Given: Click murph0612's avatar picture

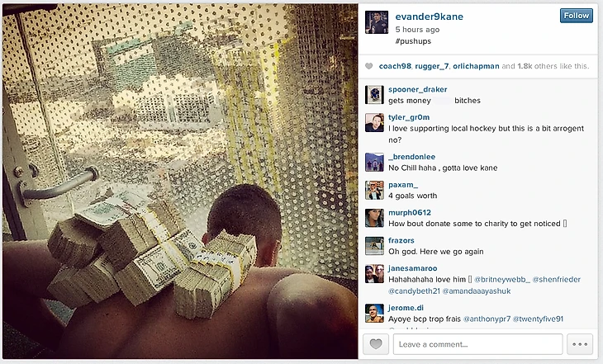Looking at the screenshot, I should pyautogui.click(x=374, y=218).
